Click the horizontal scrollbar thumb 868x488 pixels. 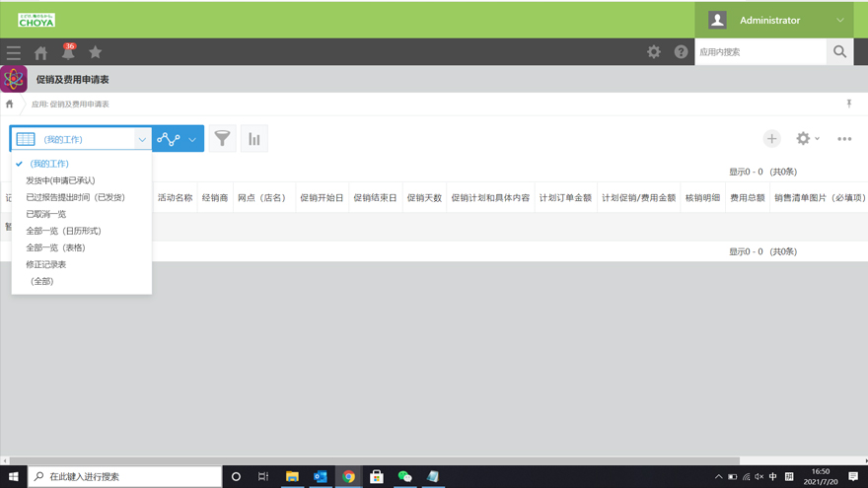coord(374,460)
